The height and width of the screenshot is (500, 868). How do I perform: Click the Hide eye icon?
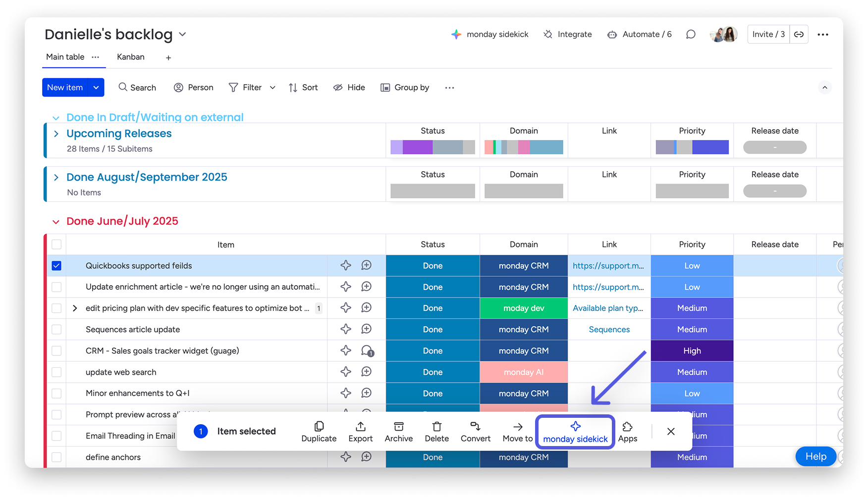[x=338, y=88]
